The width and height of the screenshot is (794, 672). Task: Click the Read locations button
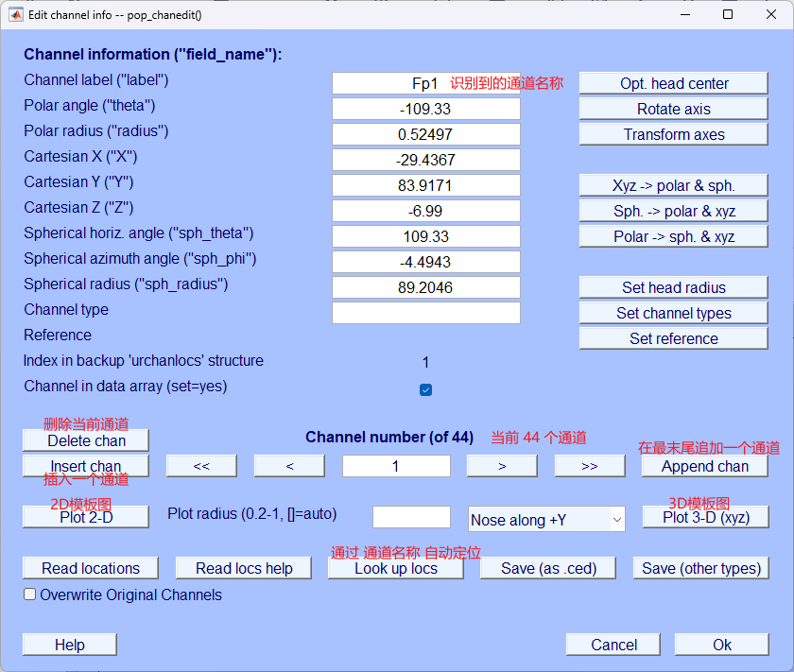tap(91, 568)
